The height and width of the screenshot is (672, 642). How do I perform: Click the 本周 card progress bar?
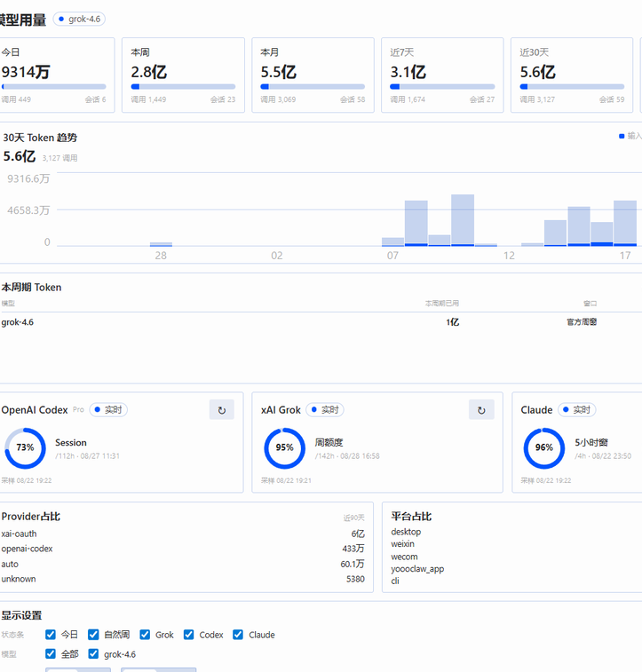click(184, 87)
